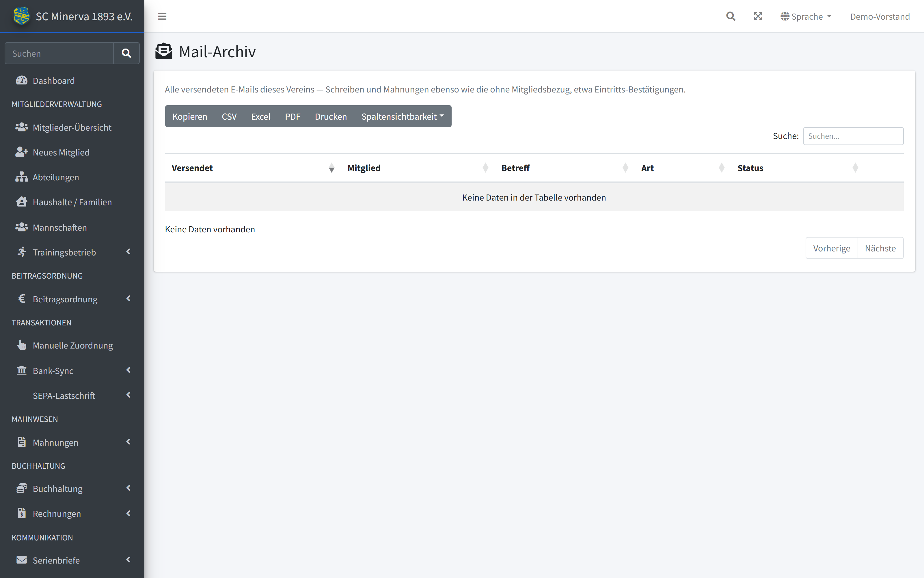Click the Vorherige pagination button
This screenshot has width=924, height=578.
(x=832, y=248)
